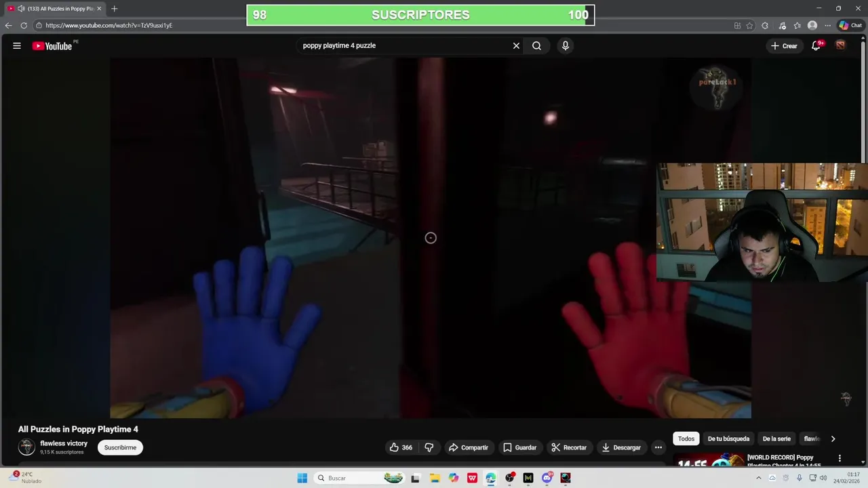
Task: Open the browser profile avatar
Action: pyautogui.click(x=812, y=26)
